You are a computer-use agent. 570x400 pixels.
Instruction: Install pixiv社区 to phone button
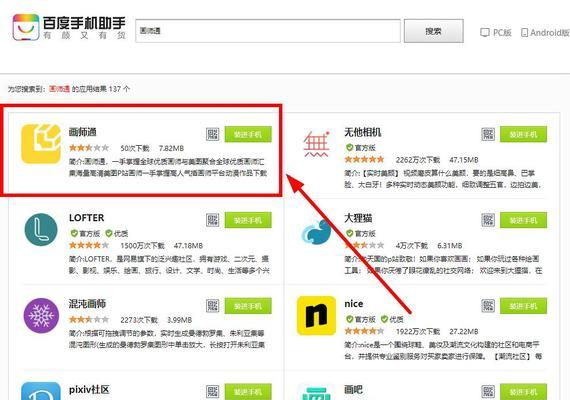(248, 392)
